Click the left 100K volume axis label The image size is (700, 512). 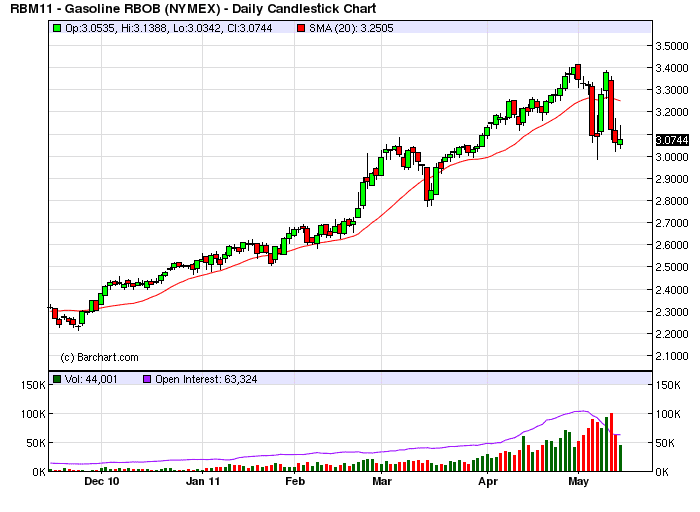pyautogui.click(x=33, y=414)
